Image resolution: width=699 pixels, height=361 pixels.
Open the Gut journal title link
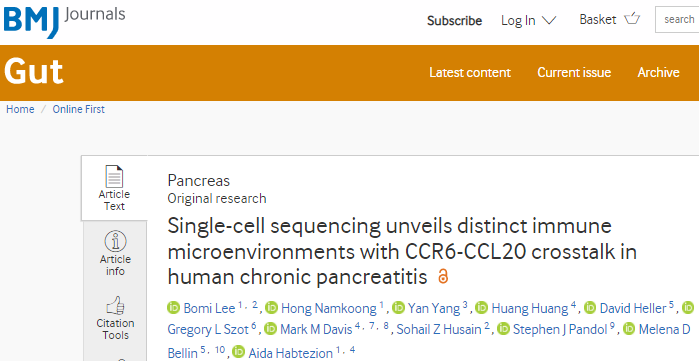pos(33,71)
